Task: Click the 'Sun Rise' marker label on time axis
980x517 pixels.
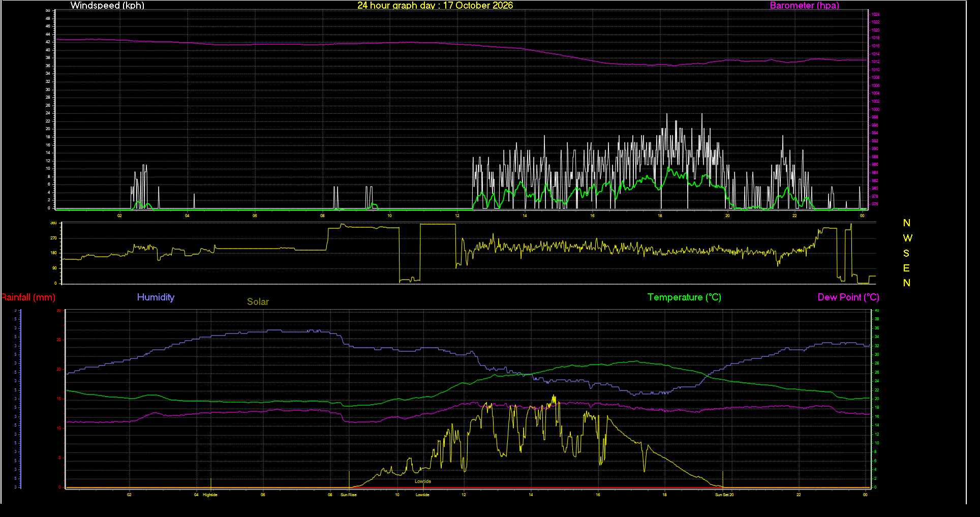Action: pyautogui.click(x=349, y=495)
